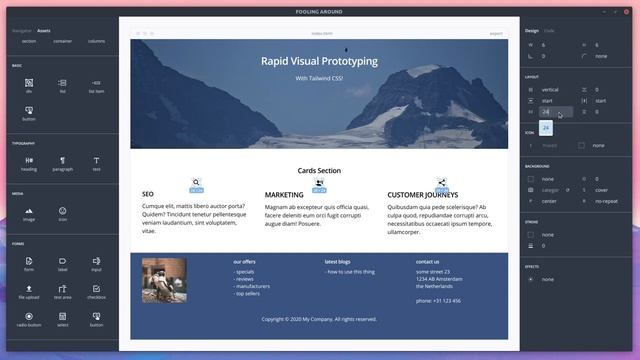Open the 'center' background position dropdown

point(549,201)
